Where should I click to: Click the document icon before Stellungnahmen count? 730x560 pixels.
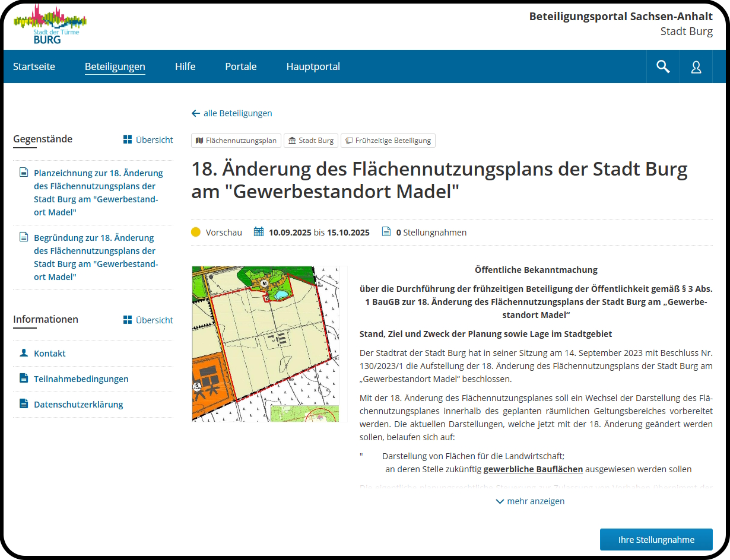click(386, 232)
